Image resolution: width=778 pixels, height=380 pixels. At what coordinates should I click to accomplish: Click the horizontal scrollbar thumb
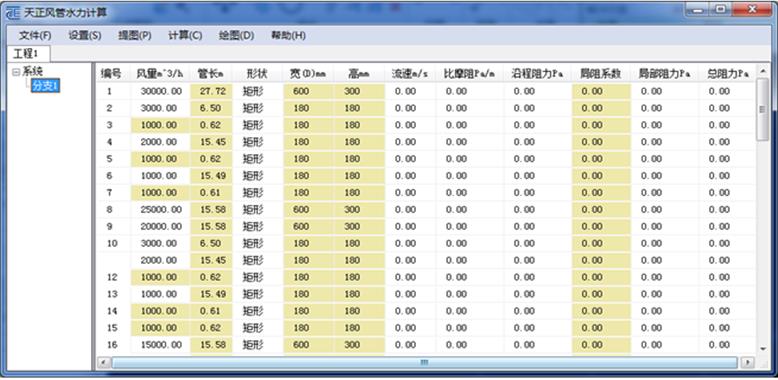(x=424, y=363)
